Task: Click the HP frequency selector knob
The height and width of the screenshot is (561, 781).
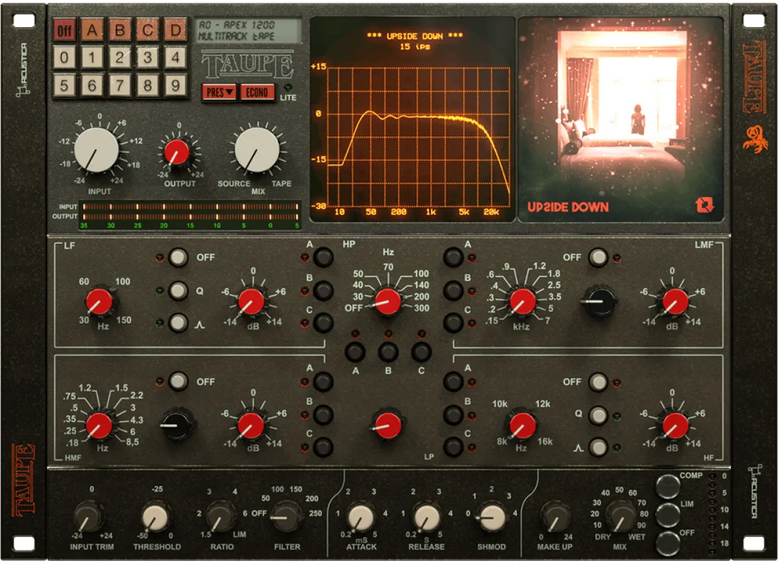Action: (388, 300)
